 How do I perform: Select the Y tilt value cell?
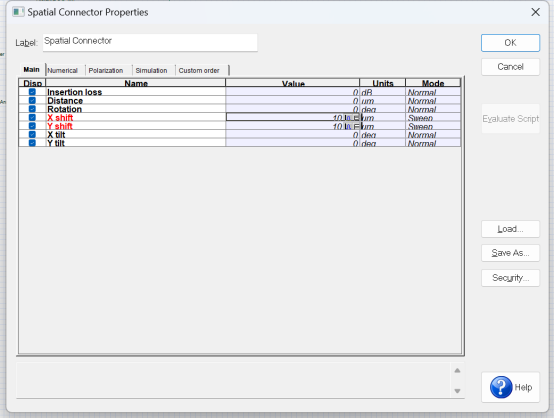click(293, 143)
